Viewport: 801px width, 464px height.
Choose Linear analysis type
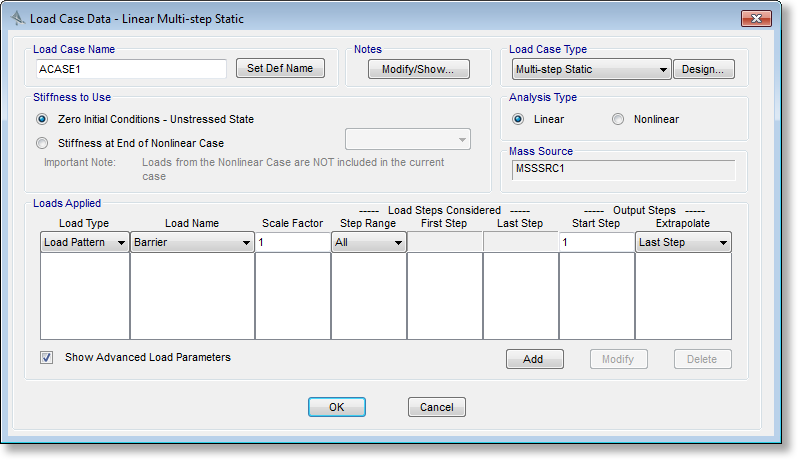click(518, 119)
